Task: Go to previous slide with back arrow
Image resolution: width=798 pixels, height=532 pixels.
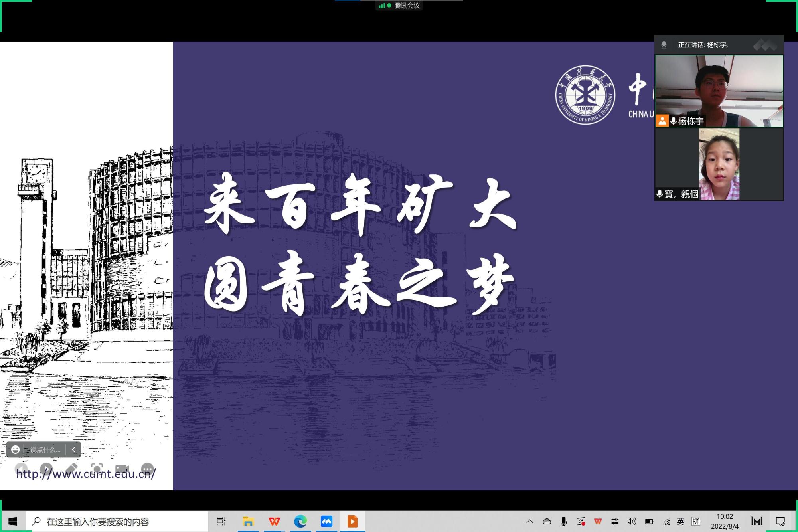Action: click(x=21, y=469)
